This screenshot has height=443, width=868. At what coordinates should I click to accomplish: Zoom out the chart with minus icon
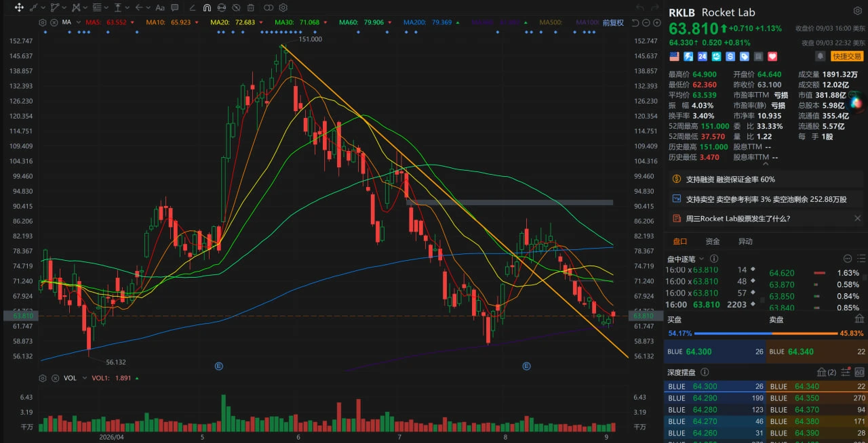click(x=647, y=22)
